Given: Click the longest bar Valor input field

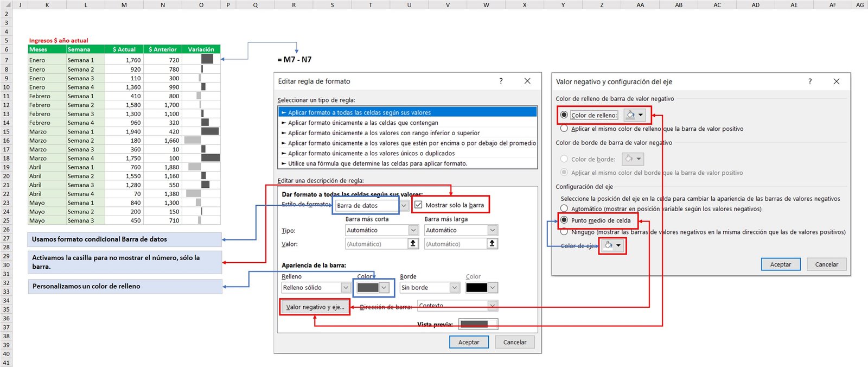Looking at the screenshot, I should 456,244.
